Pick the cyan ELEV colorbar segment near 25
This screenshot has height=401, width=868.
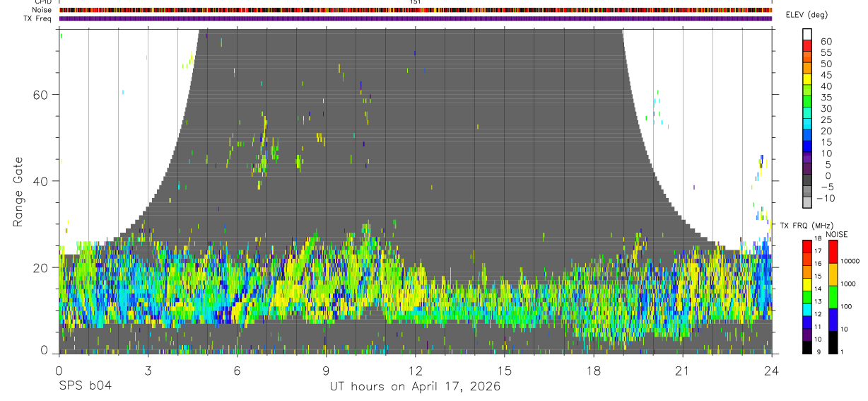(807, 124)
